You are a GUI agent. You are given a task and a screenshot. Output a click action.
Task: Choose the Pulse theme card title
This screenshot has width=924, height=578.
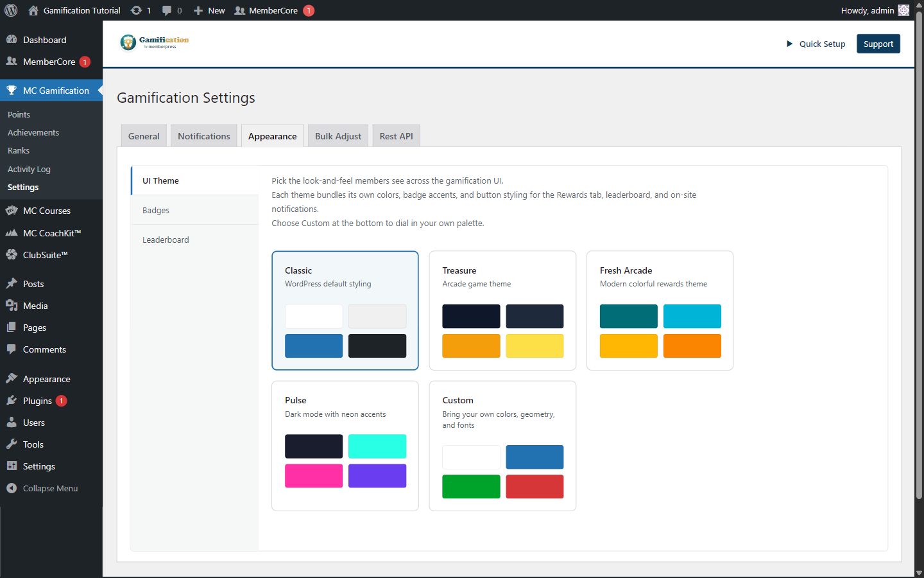296,400
